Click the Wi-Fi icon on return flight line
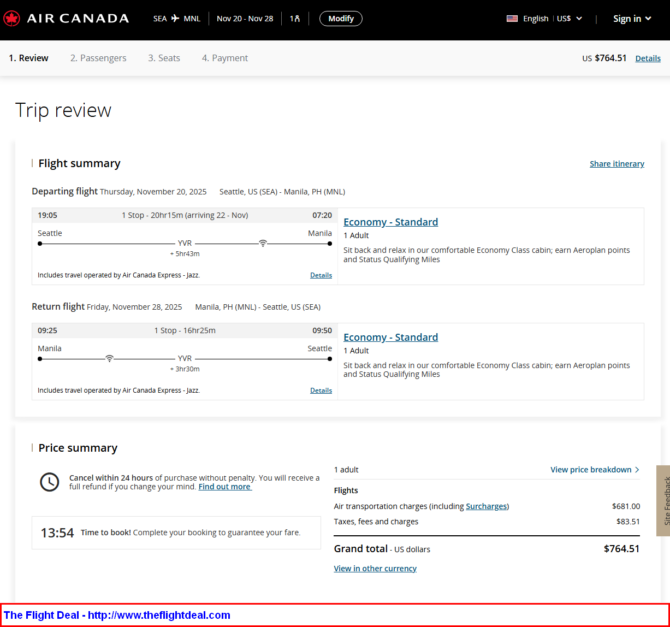The width and height of the screenshot is (670, 627). tap(109, 358)
